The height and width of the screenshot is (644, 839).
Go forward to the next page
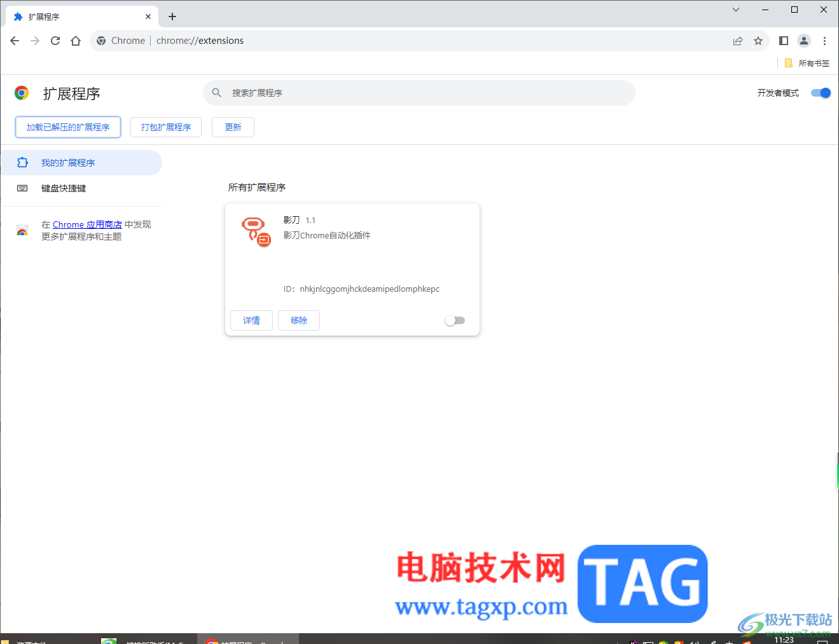click(35, 41)
